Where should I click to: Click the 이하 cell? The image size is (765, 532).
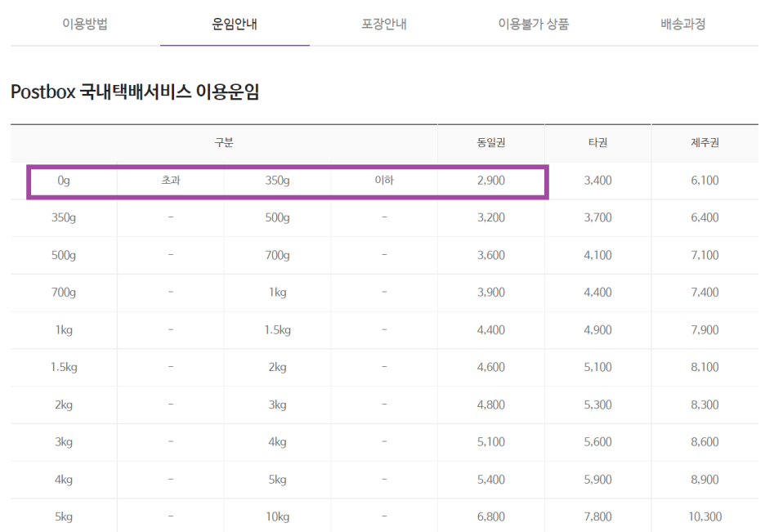384,181
